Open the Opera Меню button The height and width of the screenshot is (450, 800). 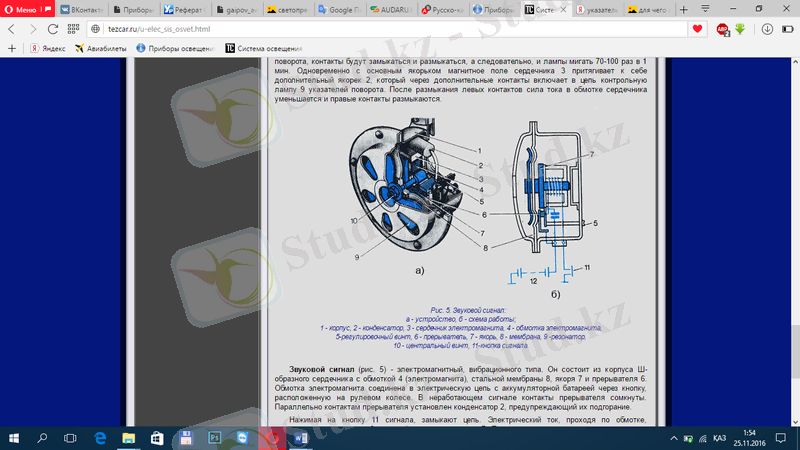pyautogui.click(x=27, y=9)
